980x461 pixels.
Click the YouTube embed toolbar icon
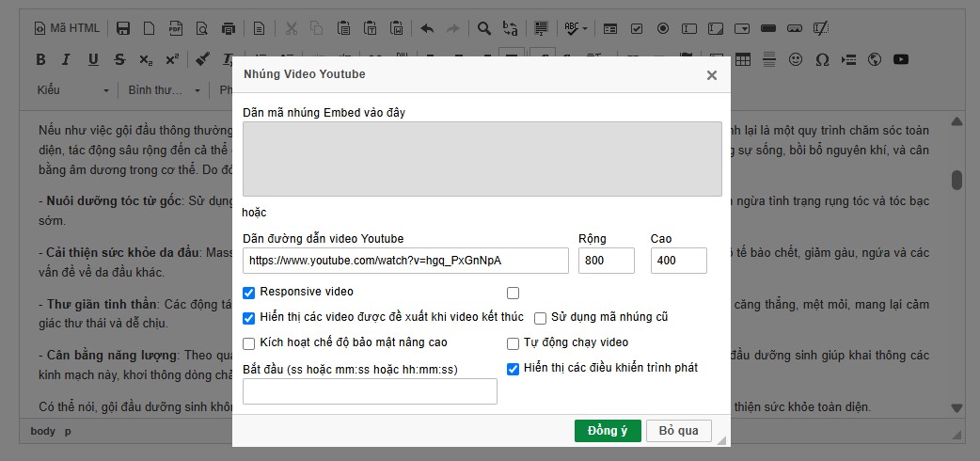pos(901,59)
